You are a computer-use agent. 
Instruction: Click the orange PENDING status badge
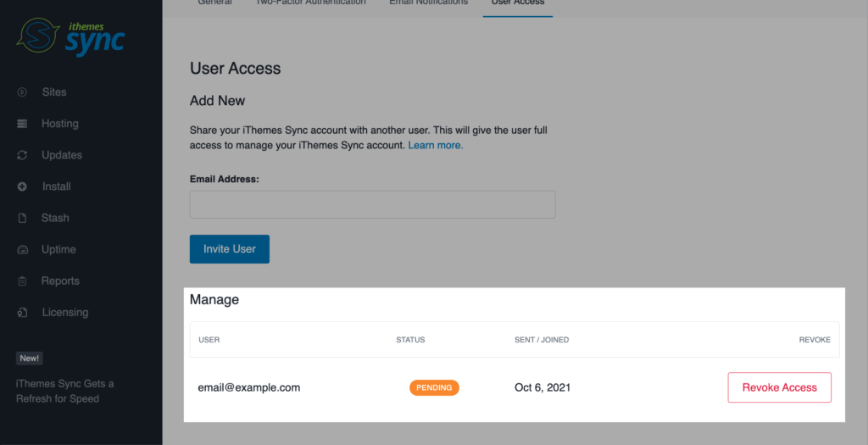coord(434,387)
